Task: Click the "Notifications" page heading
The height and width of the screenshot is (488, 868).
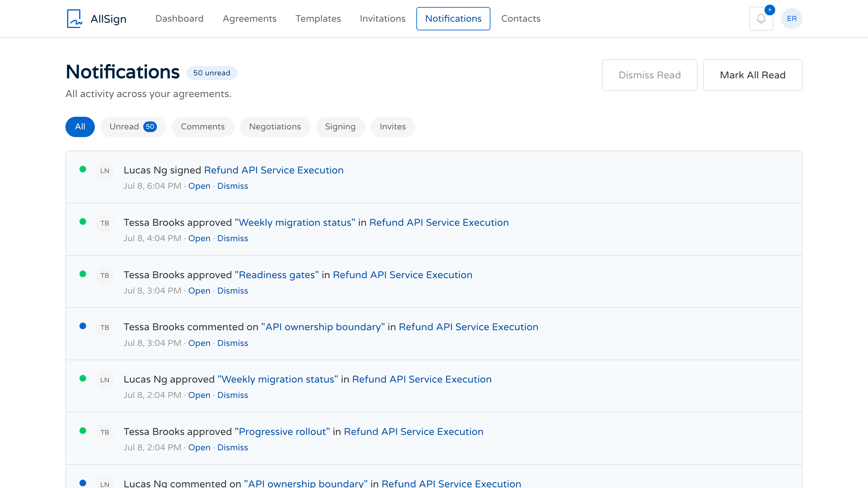Action: click(x=123, y=72)
